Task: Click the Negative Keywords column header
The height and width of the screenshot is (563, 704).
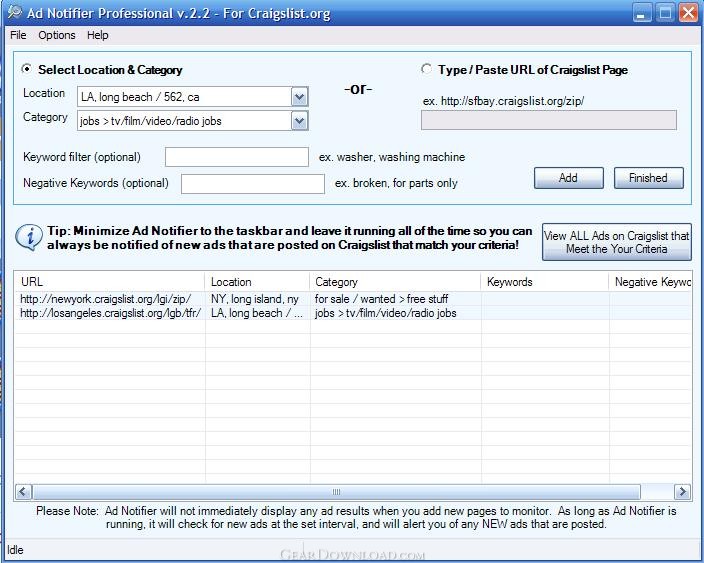Action: tap(650, 282)
